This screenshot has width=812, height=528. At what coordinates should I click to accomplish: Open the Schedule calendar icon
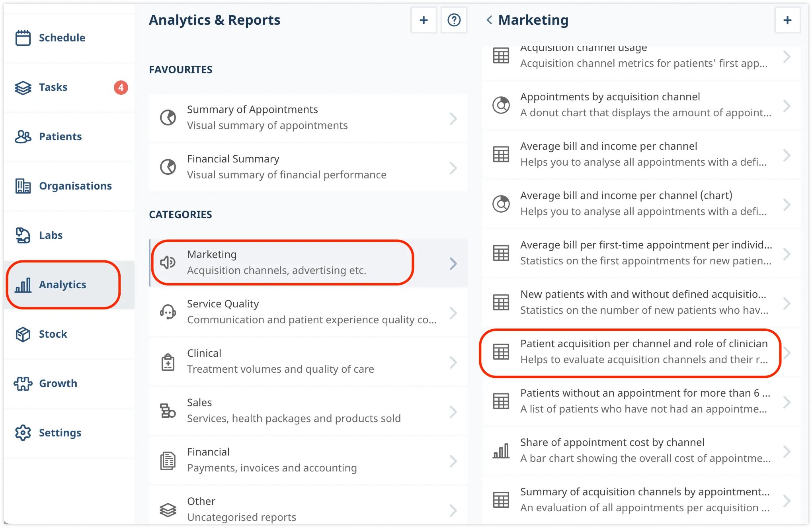[22, 37]
